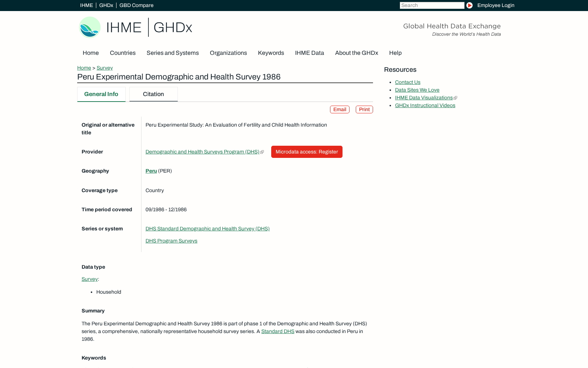Open GHDx Instructional Videos link

tap(425, 105)
